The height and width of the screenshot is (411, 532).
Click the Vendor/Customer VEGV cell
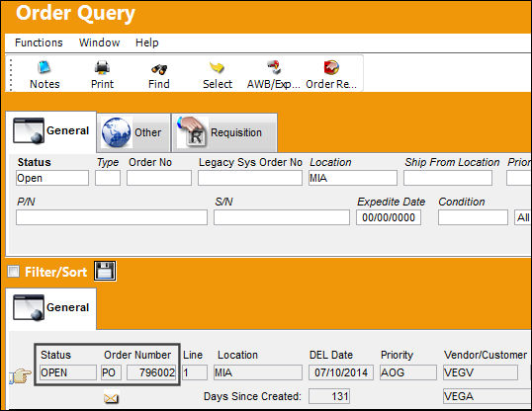click(481, 372)
